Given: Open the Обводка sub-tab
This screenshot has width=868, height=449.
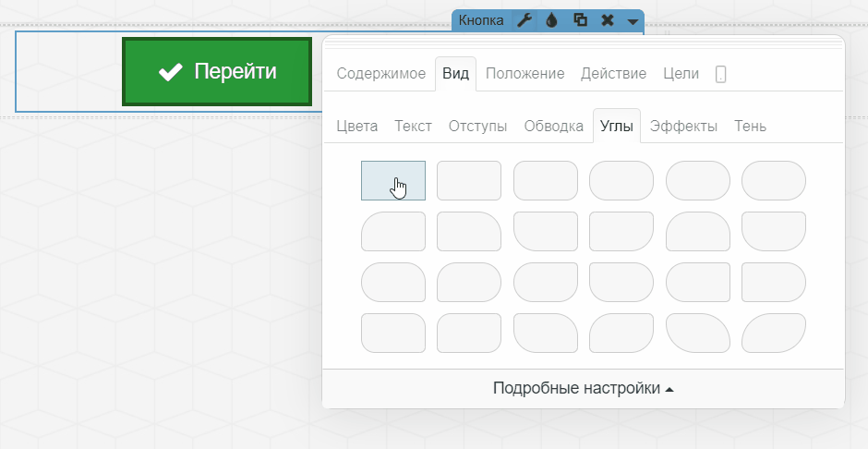Looking at the screenshot, I should click(553, 127).
